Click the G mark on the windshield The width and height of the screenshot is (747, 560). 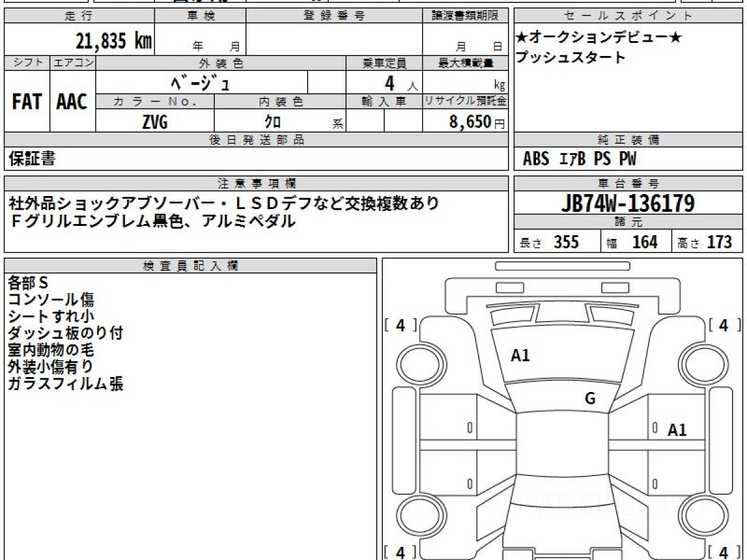(590, 399)
